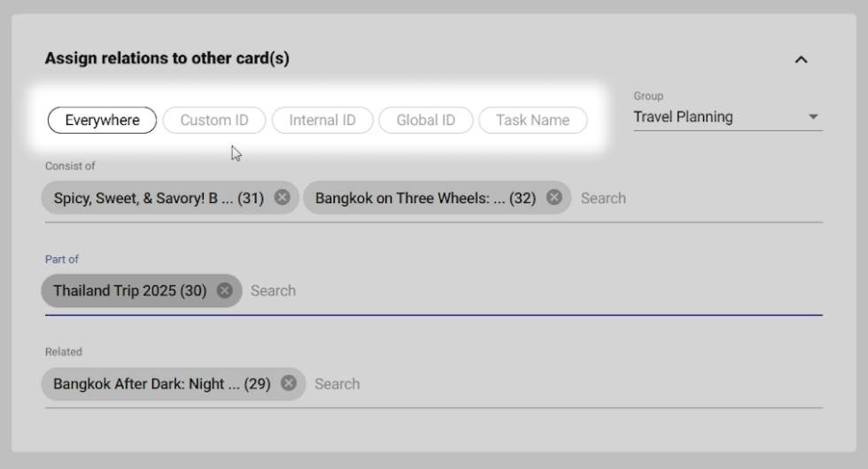Screen dimensions: 868x469
Task: Remove Bangkok on Three Wheels chip
Action: tap(554, 198)
